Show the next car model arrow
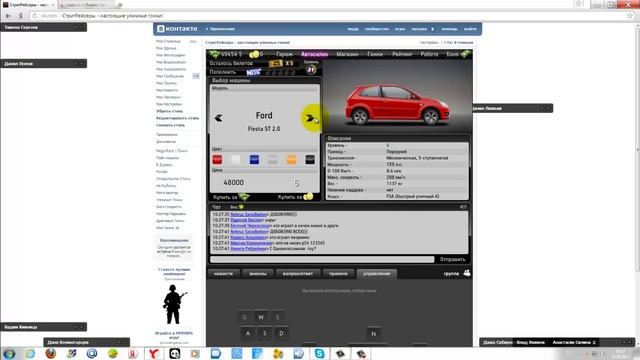The image size is (640, 360). point(311,118)
